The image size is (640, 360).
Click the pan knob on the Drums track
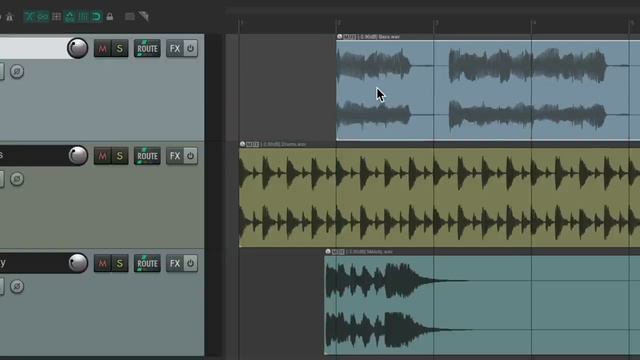[x=78, y=156]
